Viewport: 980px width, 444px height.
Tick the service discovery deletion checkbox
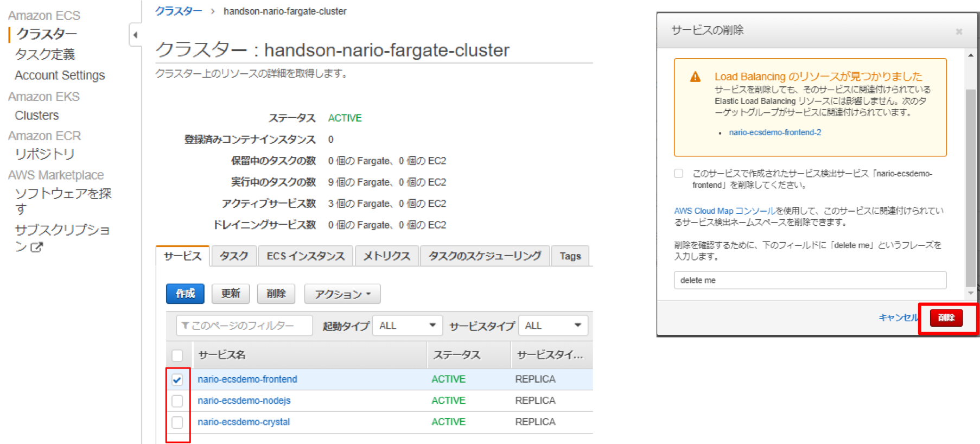click(x=678, y=174)
